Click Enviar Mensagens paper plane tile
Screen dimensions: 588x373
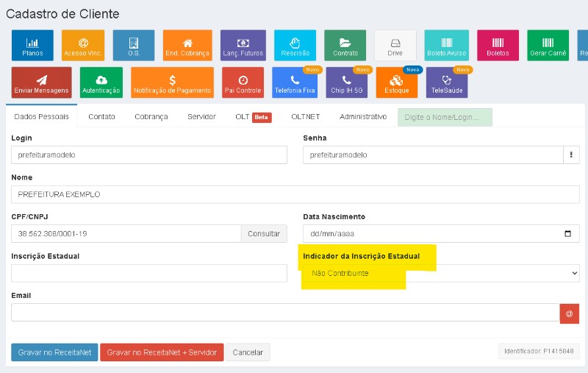[42, 82]
